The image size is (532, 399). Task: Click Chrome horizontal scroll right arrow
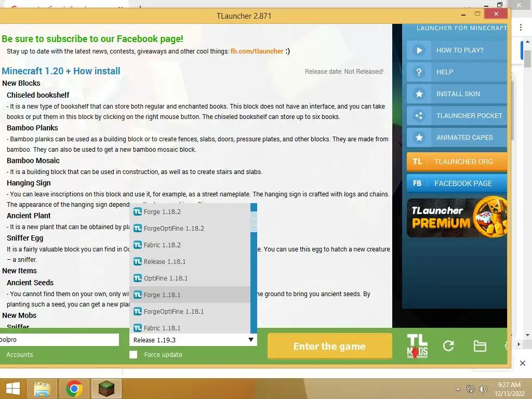point(518,344)
